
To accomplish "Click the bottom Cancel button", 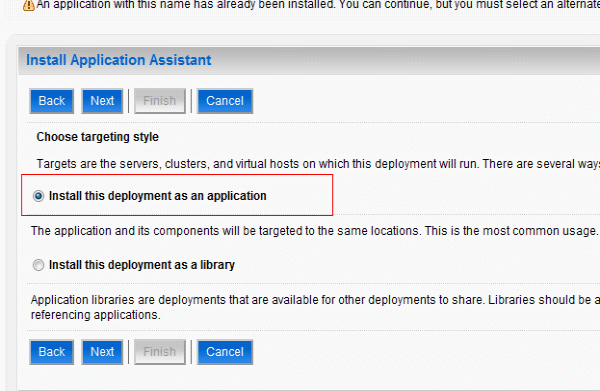I will pos(225,352).
